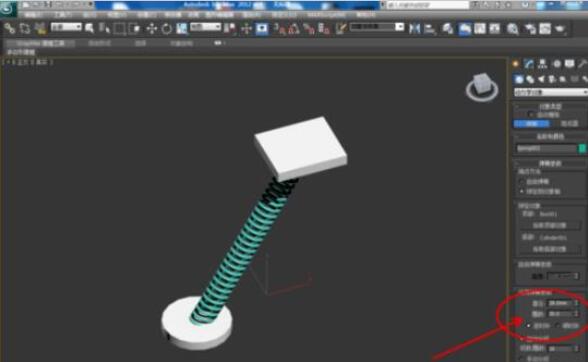Open the green object color swatch

[x=583, y=149]
